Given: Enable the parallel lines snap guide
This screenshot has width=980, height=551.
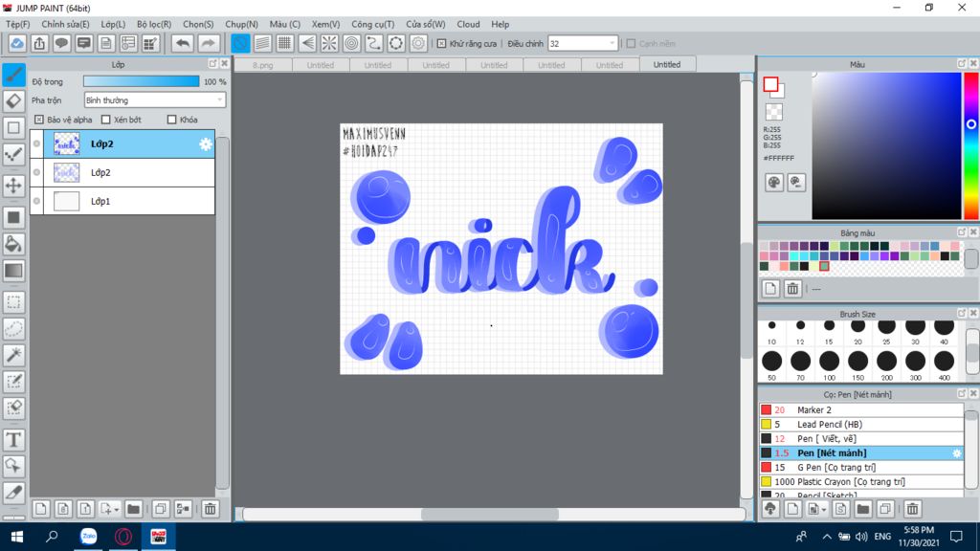Looking at the screenshot, I should 262,43.
